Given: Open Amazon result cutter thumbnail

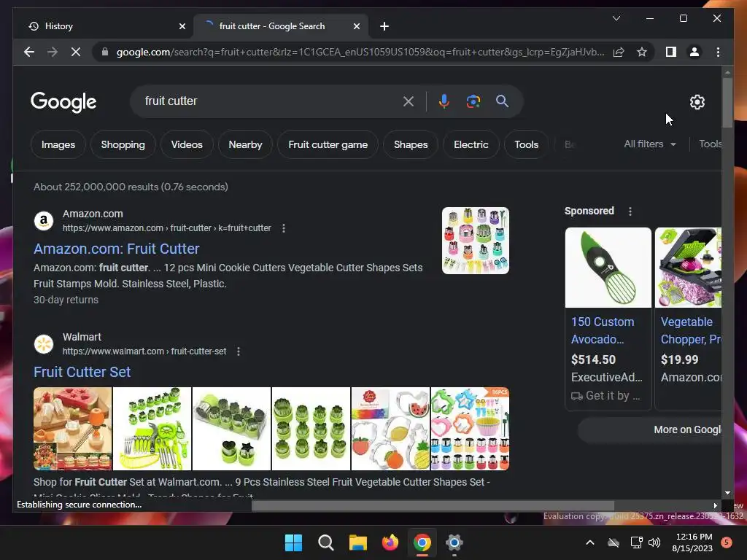Looking at the screenshot, I should 476,241.
